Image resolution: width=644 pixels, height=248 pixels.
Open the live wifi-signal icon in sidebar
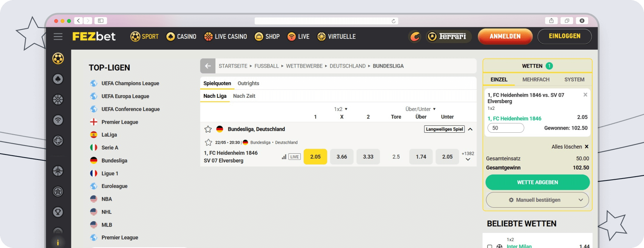point(58,120)
